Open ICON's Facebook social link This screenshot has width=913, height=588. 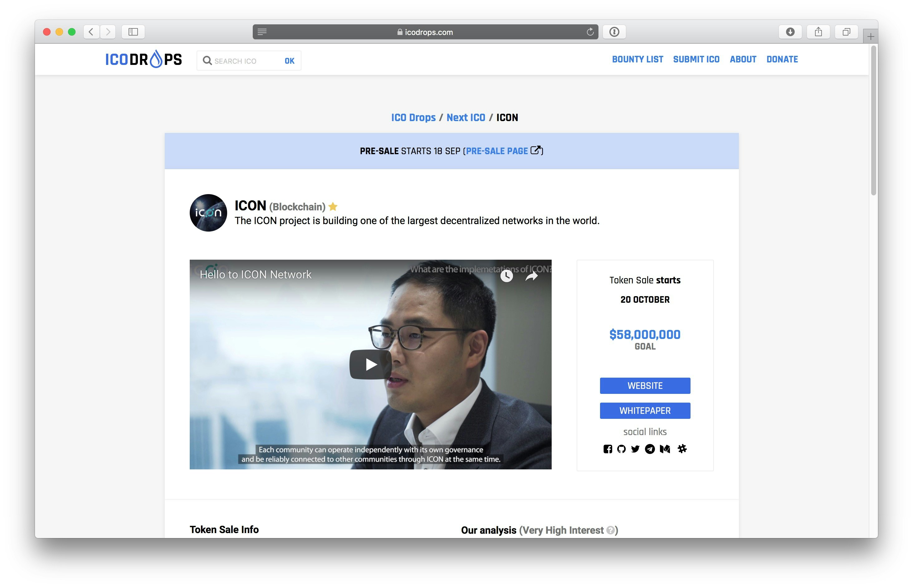[608, 449]
